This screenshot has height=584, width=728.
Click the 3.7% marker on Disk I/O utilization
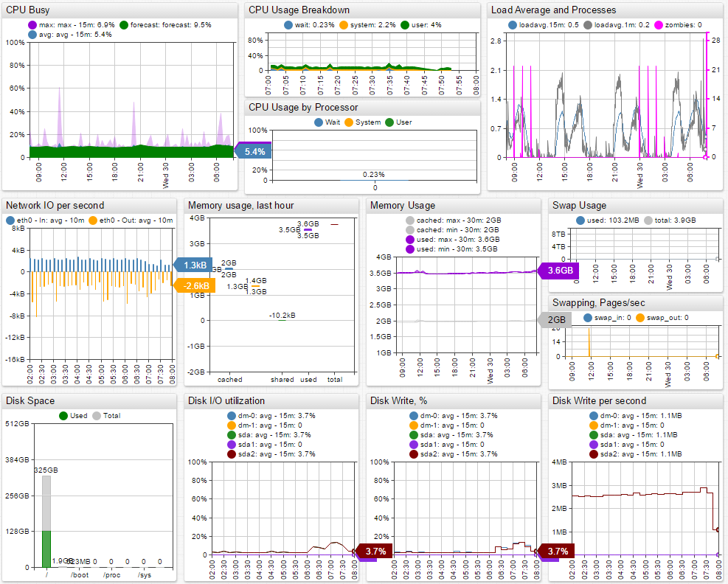[373, 551]
